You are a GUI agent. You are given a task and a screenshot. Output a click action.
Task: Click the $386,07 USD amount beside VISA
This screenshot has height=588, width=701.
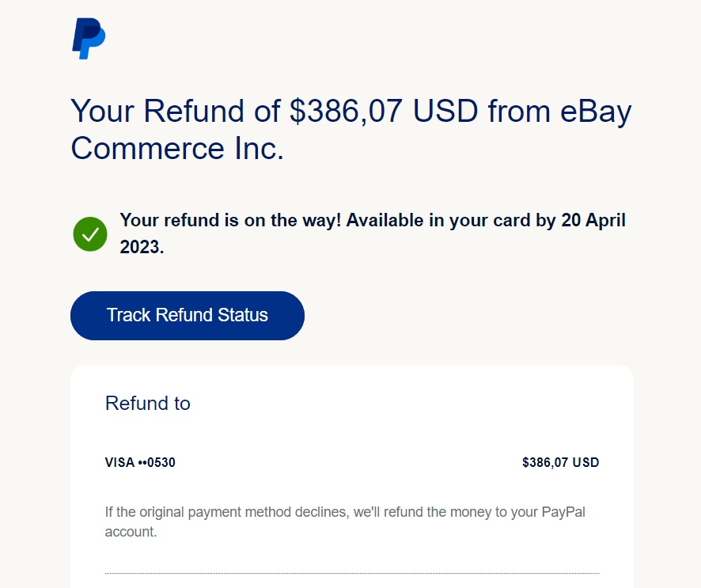coord(560,462)
